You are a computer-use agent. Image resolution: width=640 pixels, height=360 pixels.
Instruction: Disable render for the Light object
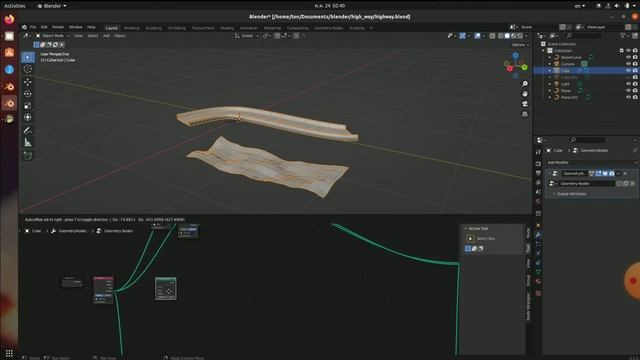click(635, 84)
